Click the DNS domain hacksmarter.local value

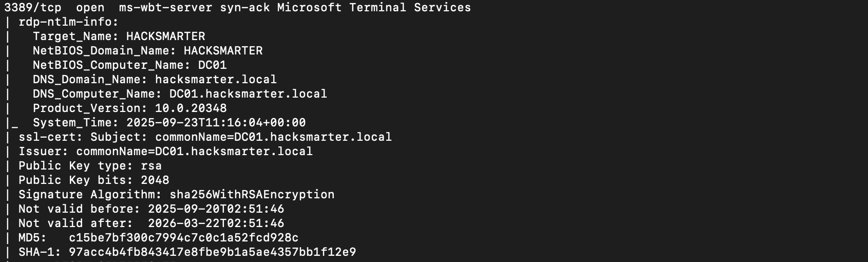(216, 80)
